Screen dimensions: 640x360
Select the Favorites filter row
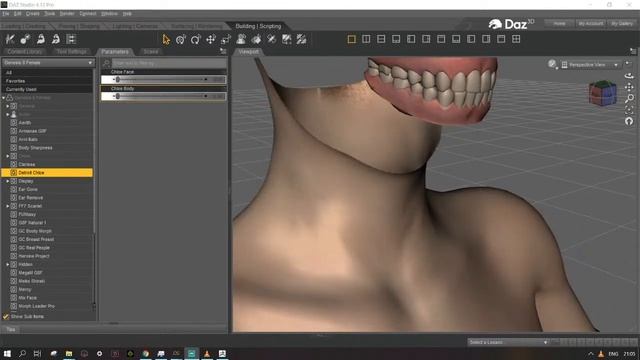point(47,81)
